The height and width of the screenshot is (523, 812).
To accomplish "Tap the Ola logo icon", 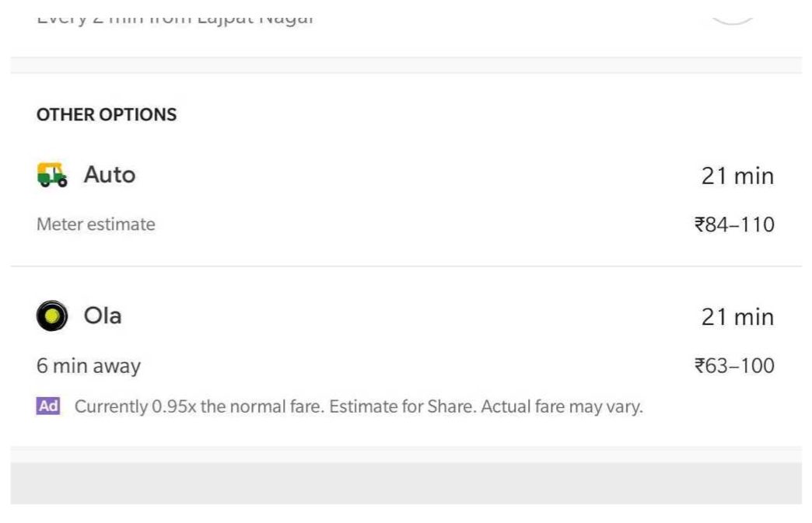I will click(52, 316).
